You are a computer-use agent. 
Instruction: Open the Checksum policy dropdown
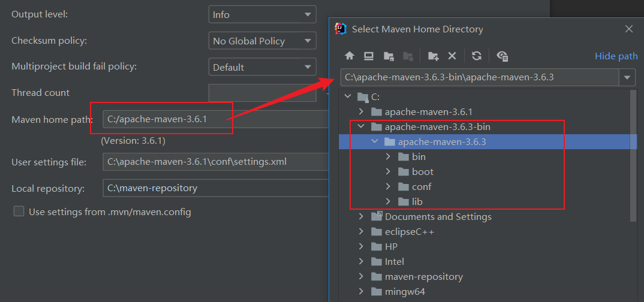click(263, 41)
